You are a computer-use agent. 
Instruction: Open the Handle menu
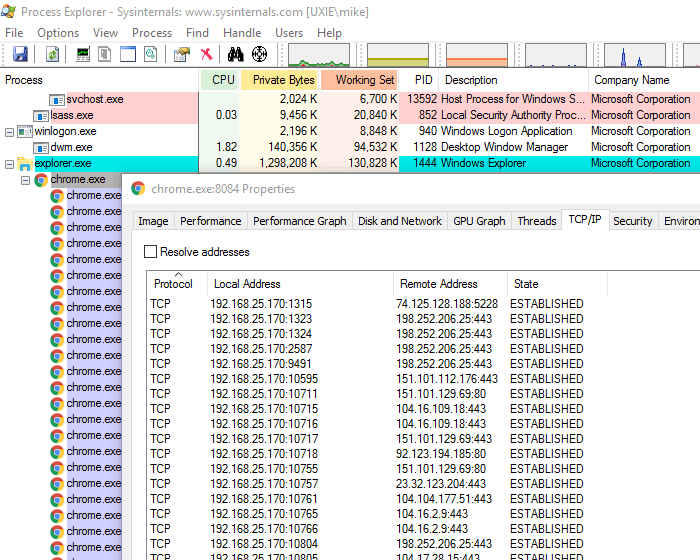242,33
